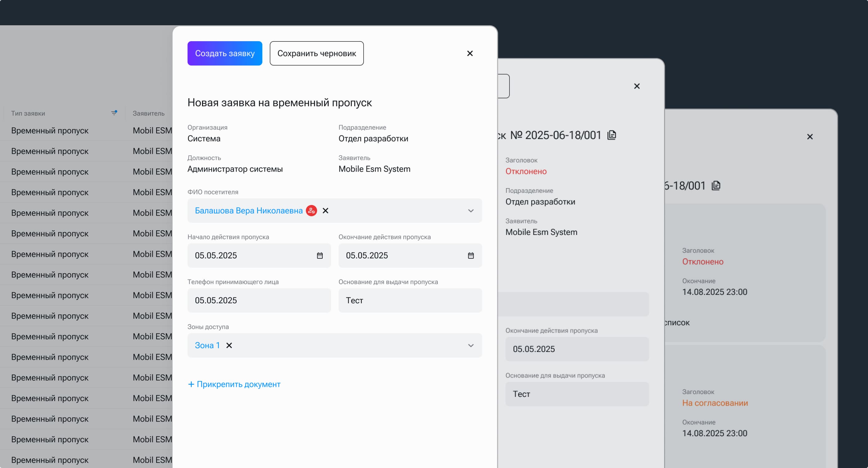Image resolution: width=868 pixels, height=468 pixels.
Task: Open calendar for Окончание действия пропуска in front dialog
Action: coord(471,256)
